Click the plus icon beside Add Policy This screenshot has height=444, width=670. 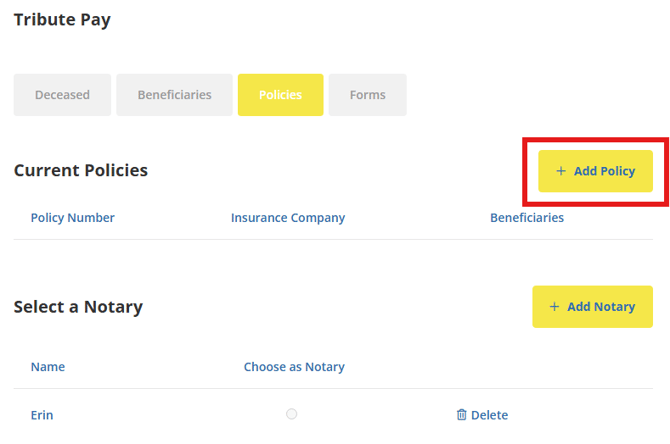click(561, 171)
